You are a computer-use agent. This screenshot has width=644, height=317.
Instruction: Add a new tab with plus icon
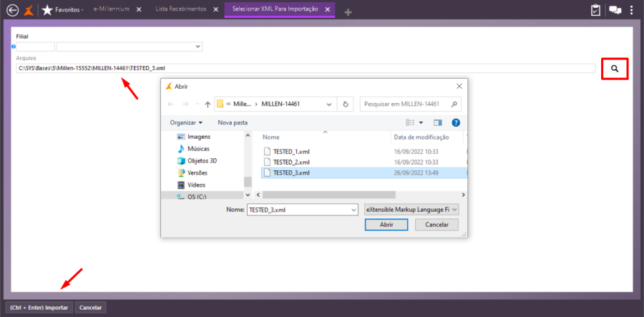pyautogui.click(x=348, y=12)
